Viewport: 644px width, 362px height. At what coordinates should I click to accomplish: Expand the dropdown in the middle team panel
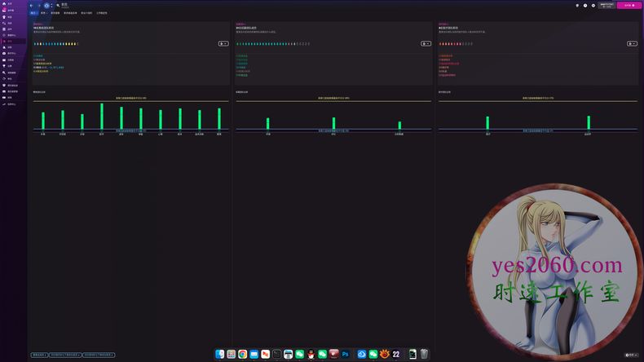[425, 43]
